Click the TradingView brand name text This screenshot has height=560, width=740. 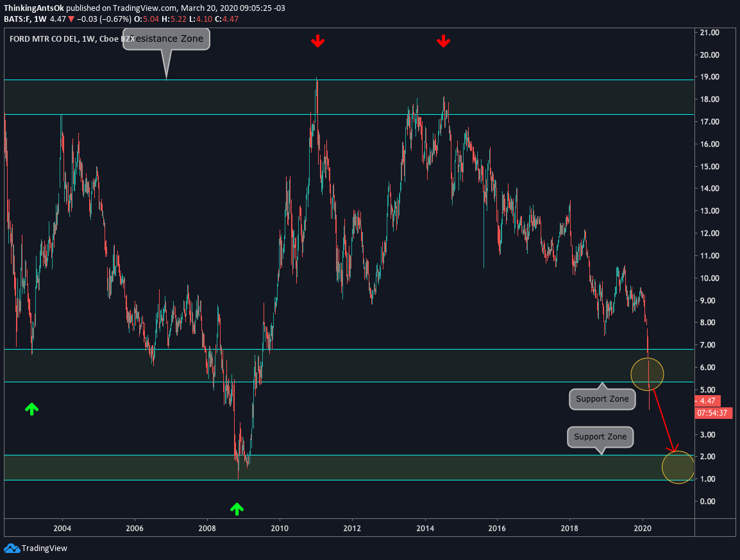pos(44,548)
